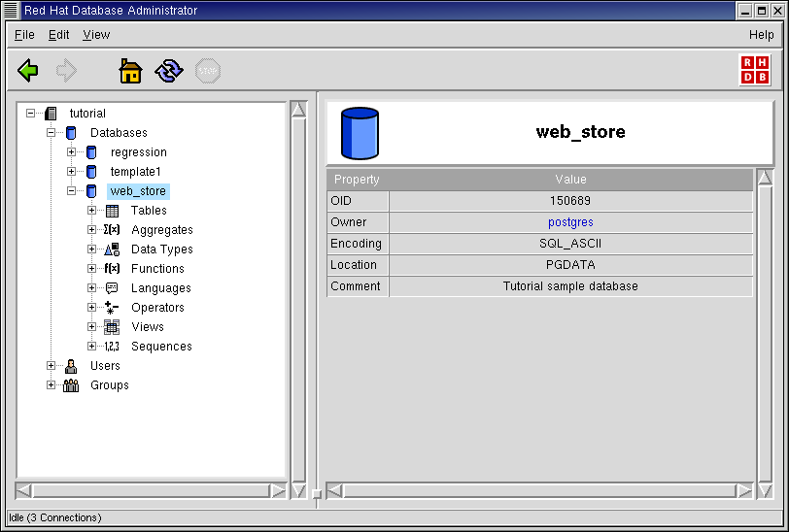This screenshot has height=532, width=789.
Task: Click the Views icon in tree
Action: pos(112,327)
